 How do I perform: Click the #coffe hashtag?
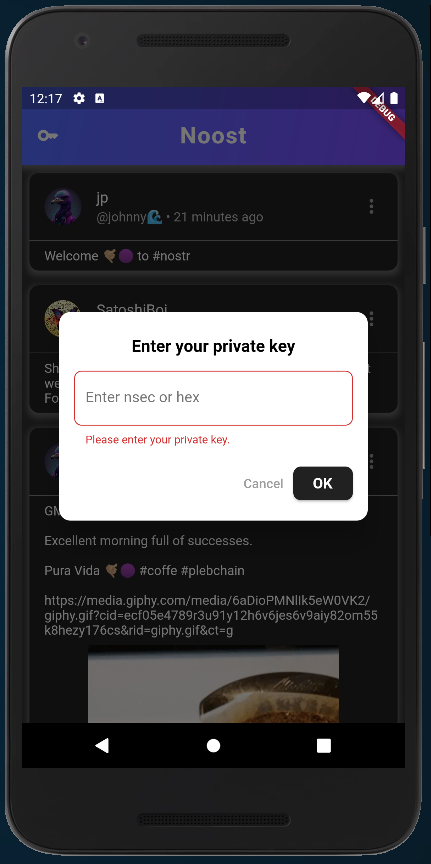click(x=158, y=571)
